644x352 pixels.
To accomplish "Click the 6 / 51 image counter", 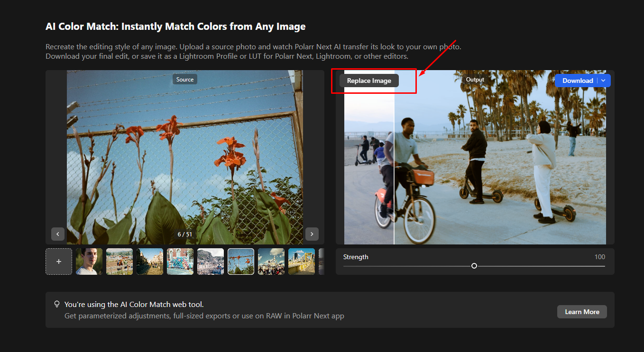I will point(184,234).
